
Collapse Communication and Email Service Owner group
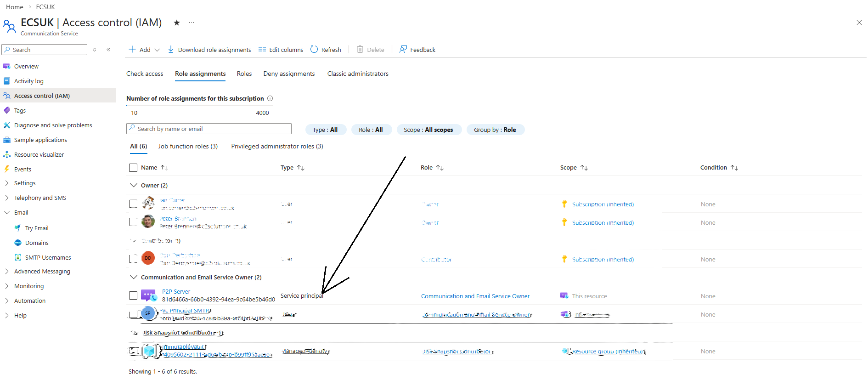pos(134,277)
